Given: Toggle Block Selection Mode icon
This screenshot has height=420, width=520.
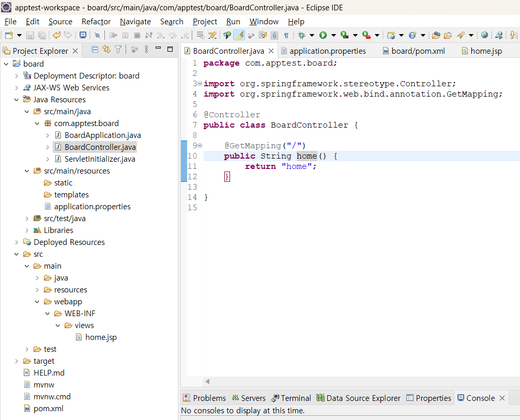Looking at the screenshot, I should pos(274,35).
